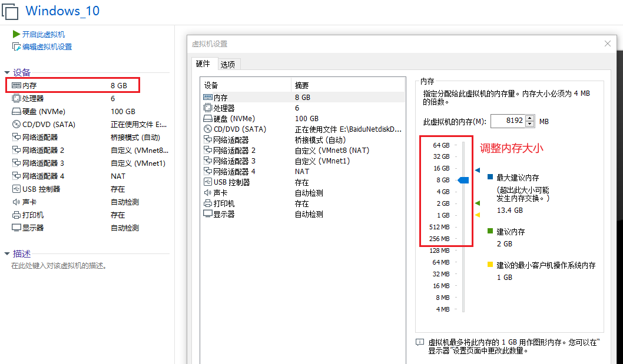The width and height of the screenshot is (623, 364).
Task: Click the 设备 column header in dialog
Action: pos(246,85)
